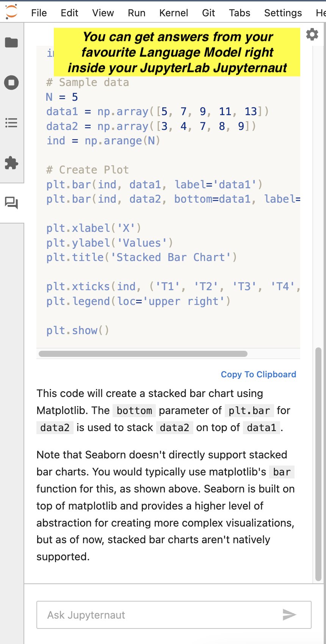This screenshot has height=644, width=326.
Task: Show the Table of Contents sidebar icon
Action: (x=11, y=123)
